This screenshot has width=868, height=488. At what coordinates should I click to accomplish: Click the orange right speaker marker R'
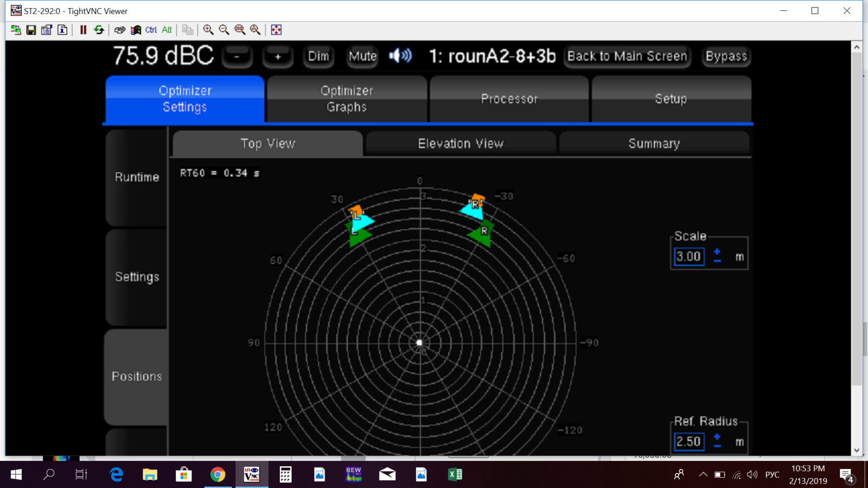click(478, 200)
